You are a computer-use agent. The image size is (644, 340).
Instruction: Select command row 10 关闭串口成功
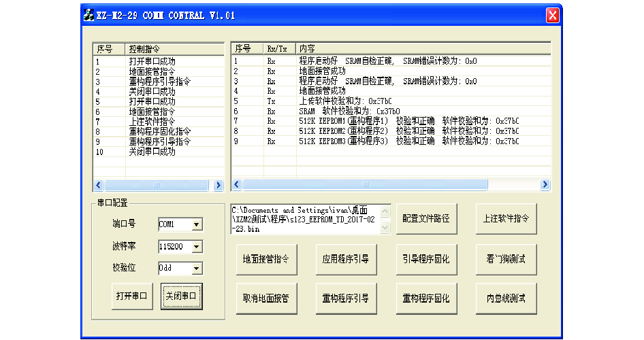(x=159, y=152)
